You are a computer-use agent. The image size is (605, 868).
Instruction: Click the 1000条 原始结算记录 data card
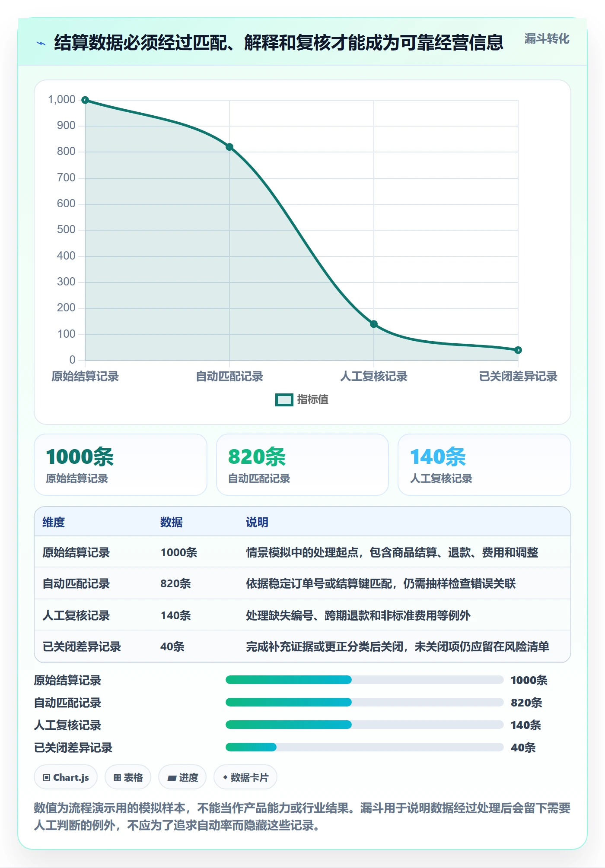point(121,465)
